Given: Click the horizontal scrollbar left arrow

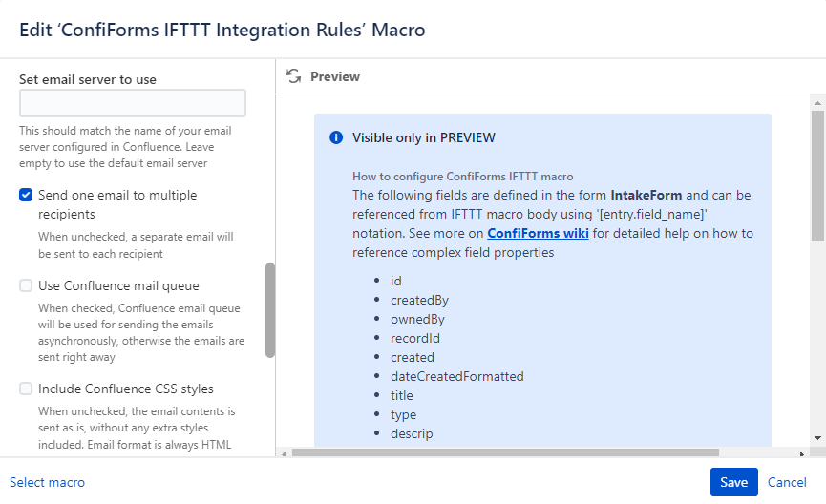Looking at the screenshot, I should [x=284, y=451].
